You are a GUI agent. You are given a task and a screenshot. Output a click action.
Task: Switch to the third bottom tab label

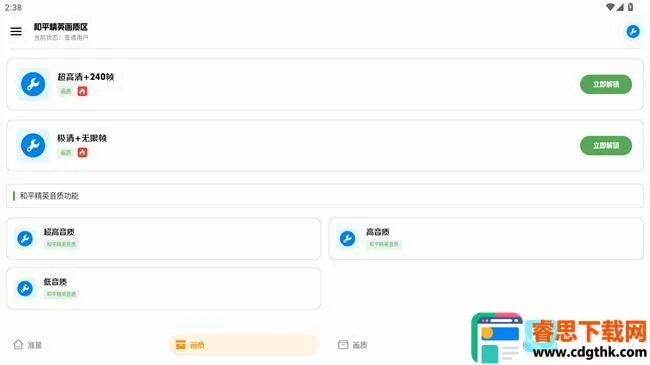[359, 345]
